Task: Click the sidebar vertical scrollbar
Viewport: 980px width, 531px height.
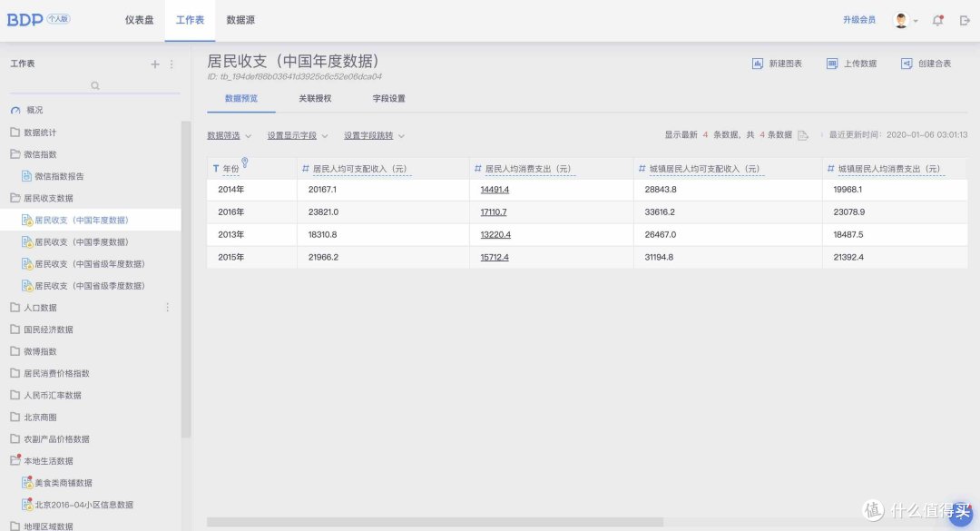Action: pos(186,279)
